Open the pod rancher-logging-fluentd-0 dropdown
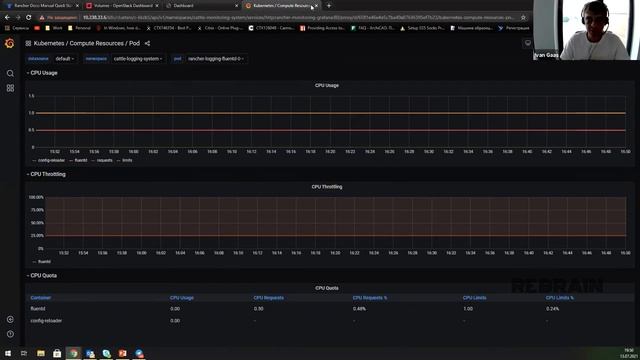This screenshot has width=640, height=360. pyautogui.click(x=216, y=59)
